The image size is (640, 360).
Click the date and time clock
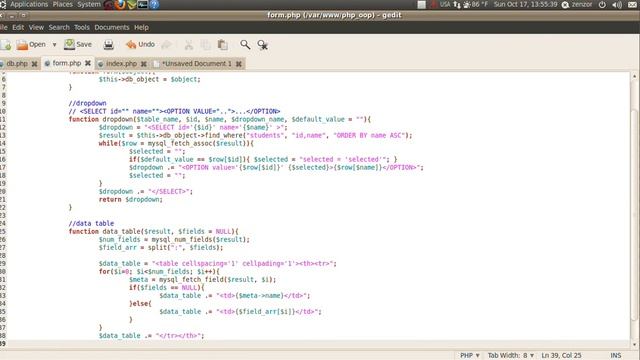[525, 4]
